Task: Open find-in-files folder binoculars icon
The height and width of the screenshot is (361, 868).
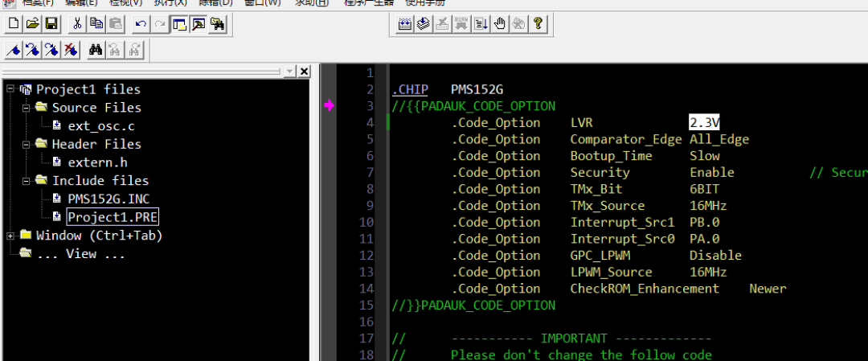Action: tap(217, 24)
